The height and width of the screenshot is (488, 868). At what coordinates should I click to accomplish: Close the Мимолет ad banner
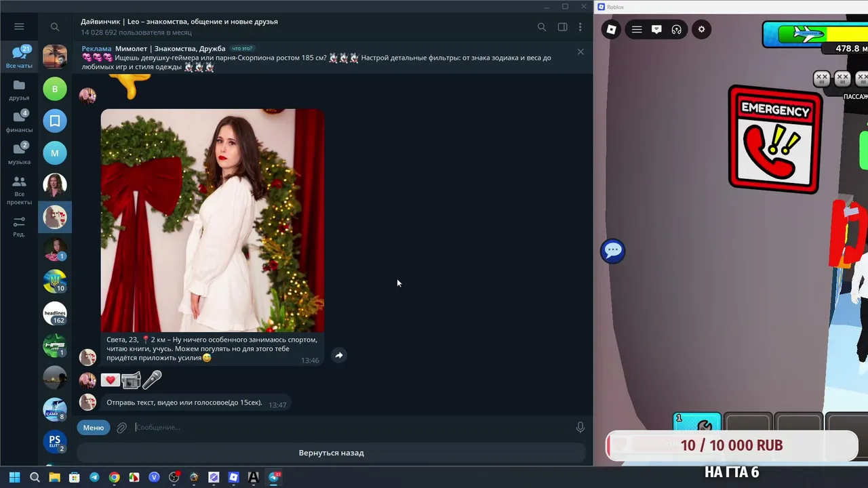pyautogui.click(x=580, y=52)
